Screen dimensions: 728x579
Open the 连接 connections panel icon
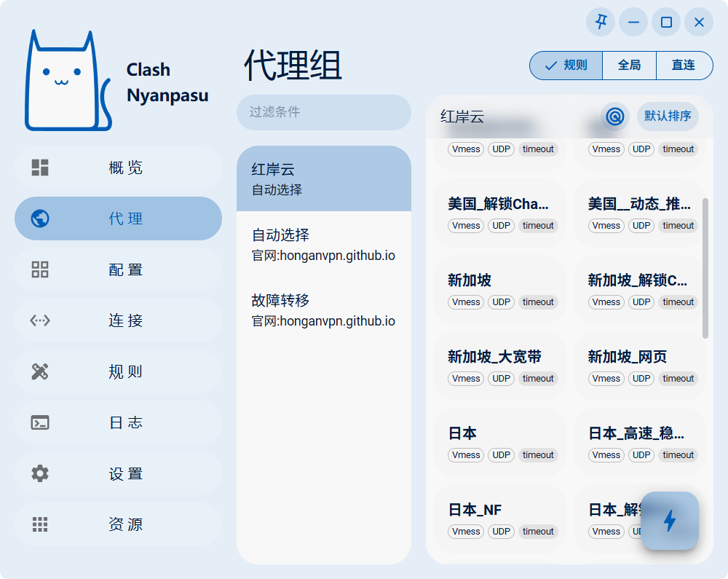[x=39, y=320]
